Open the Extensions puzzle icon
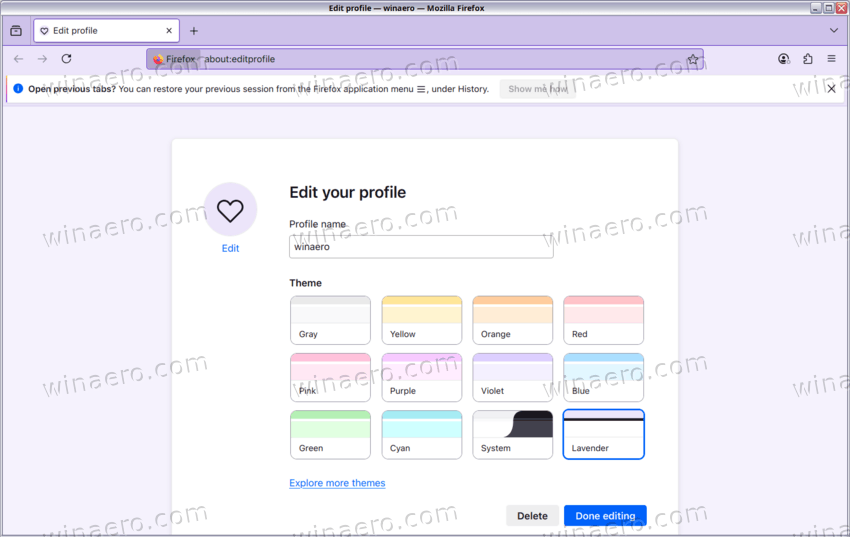The height and width of the screenshot is (537, 850). (x=808, y=59)
